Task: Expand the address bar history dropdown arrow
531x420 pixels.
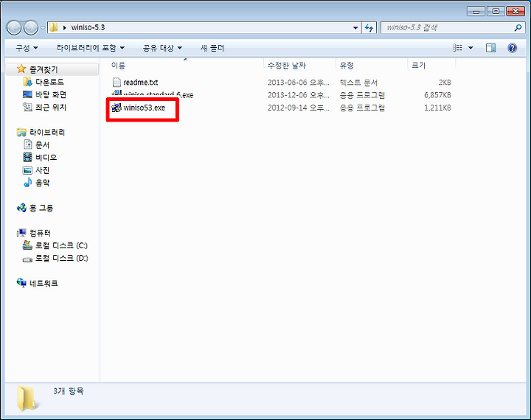Action: (x=355, y=28)
